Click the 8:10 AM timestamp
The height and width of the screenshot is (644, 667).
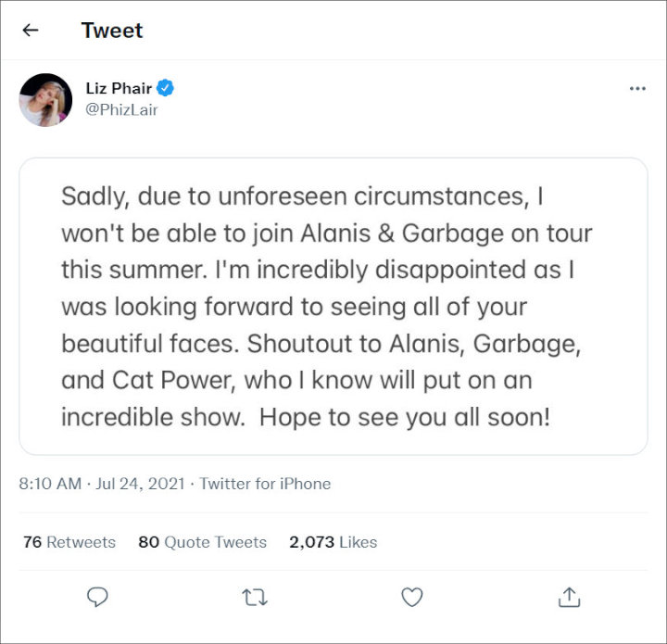(49, 484)
